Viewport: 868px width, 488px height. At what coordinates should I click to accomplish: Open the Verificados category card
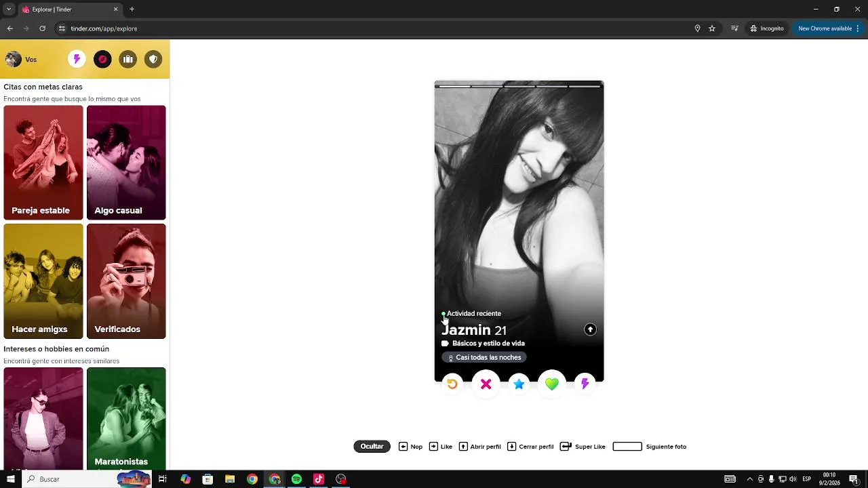coord(126,281)
